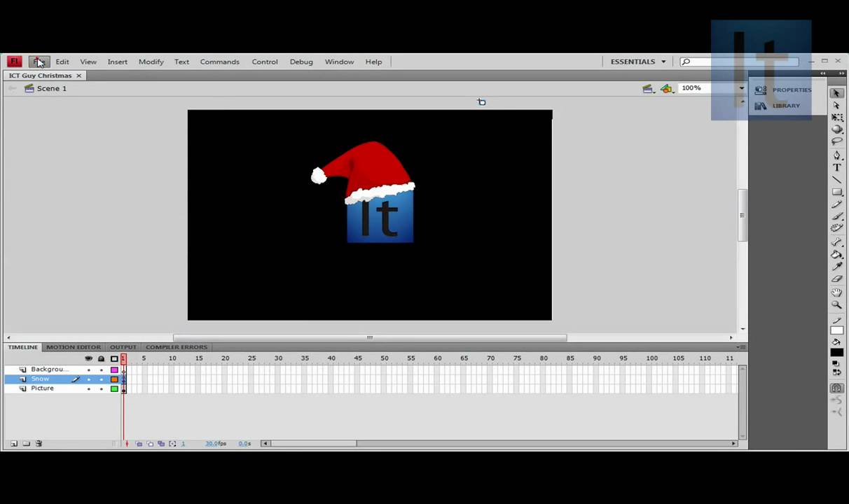Select the Hand tool
The width and height of the screenshot is (849, 504).
836,293
